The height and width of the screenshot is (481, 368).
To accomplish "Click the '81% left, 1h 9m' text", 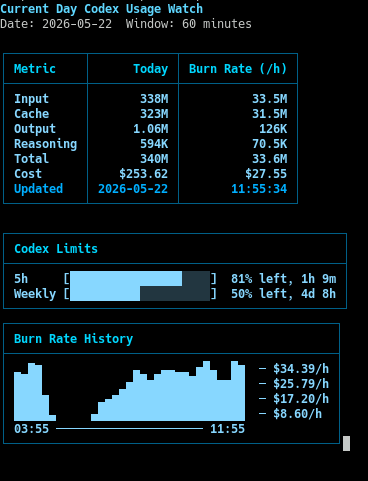I will 284,279.
